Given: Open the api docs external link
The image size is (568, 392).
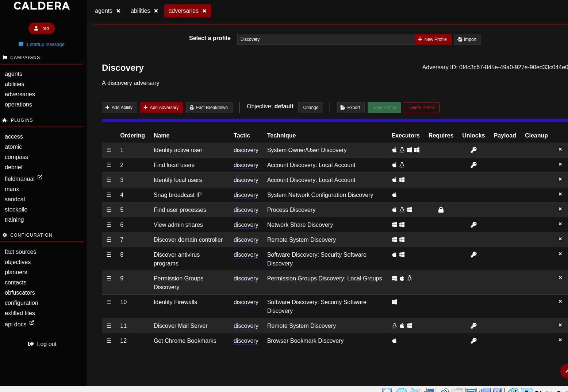Looking at the screenshot, I should coord(19,324).
